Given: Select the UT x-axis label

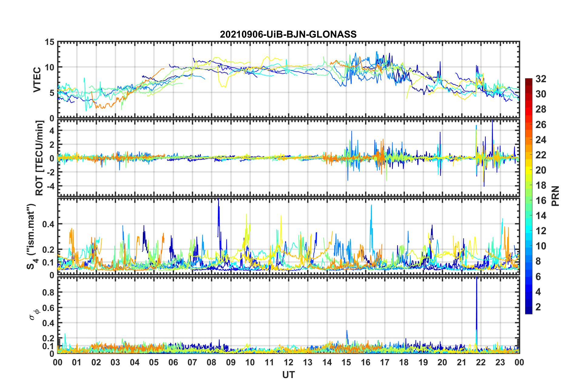Looking at the screenshot, I should (x=288, y=375).
